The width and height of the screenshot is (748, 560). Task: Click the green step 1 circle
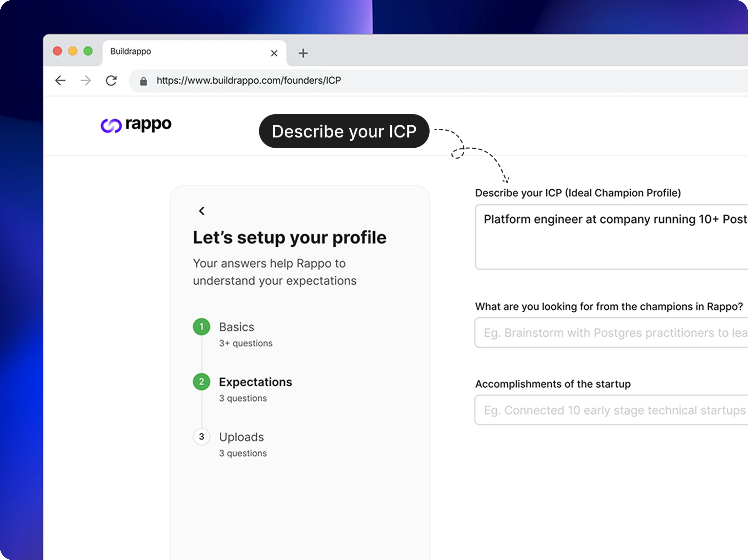coord(201,327)
